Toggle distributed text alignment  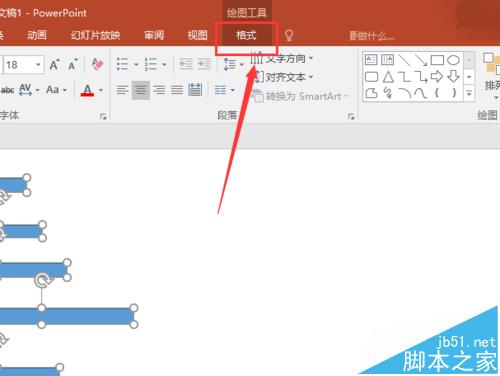click(195, 90)
